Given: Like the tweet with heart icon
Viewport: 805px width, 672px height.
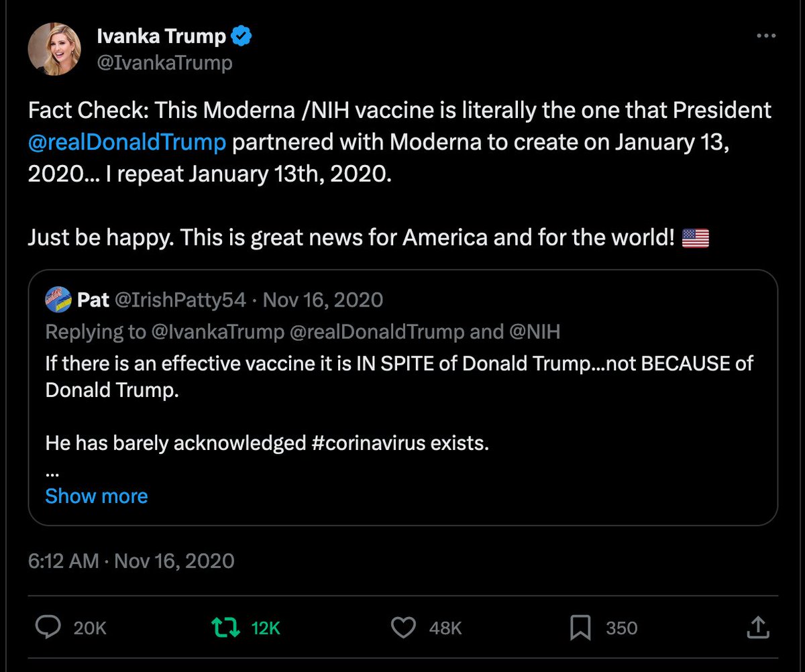Looking at the screenshot, I should (x=403, y=628).
